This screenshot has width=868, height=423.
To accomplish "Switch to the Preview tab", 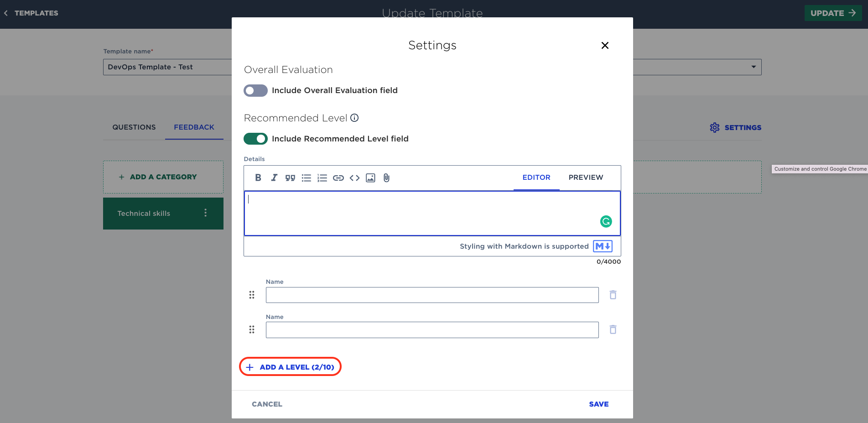I will [586, 178].
